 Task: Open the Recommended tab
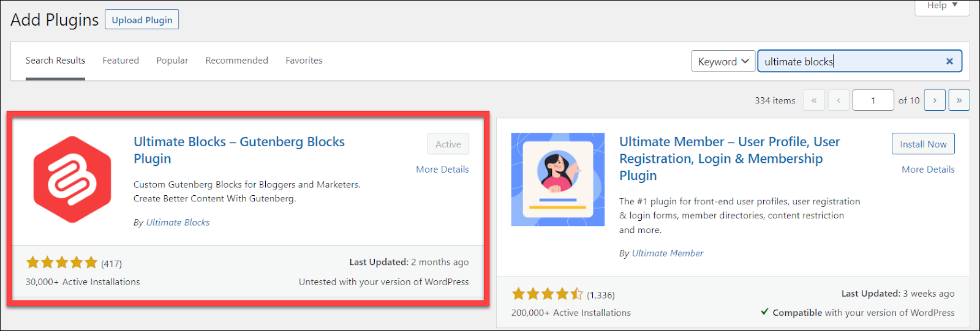[237, 61]
